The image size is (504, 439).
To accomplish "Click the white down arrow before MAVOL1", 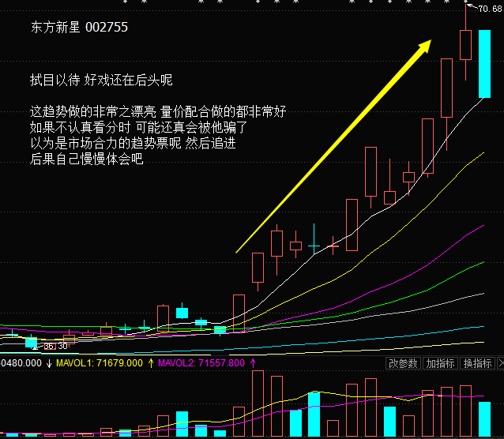I will [x=49, y=363].
